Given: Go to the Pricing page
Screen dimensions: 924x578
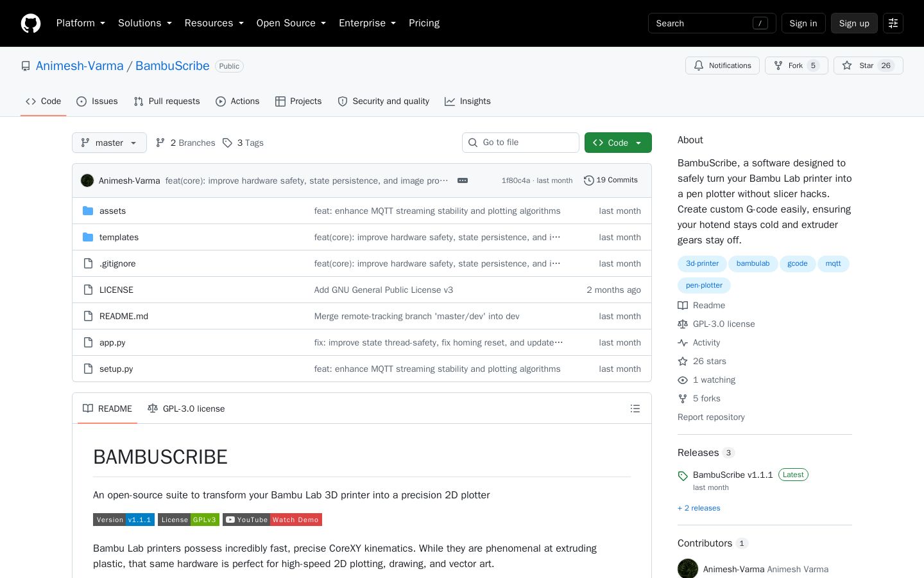Looking at the screenshot, I should click(x=424, y=23).
